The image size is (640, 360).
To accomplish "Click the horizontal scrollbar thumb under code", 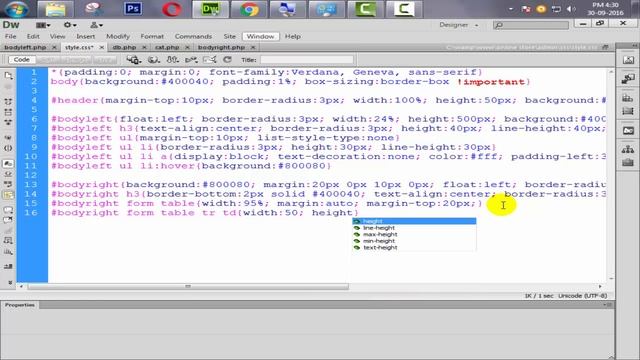I will coord(188,287).
